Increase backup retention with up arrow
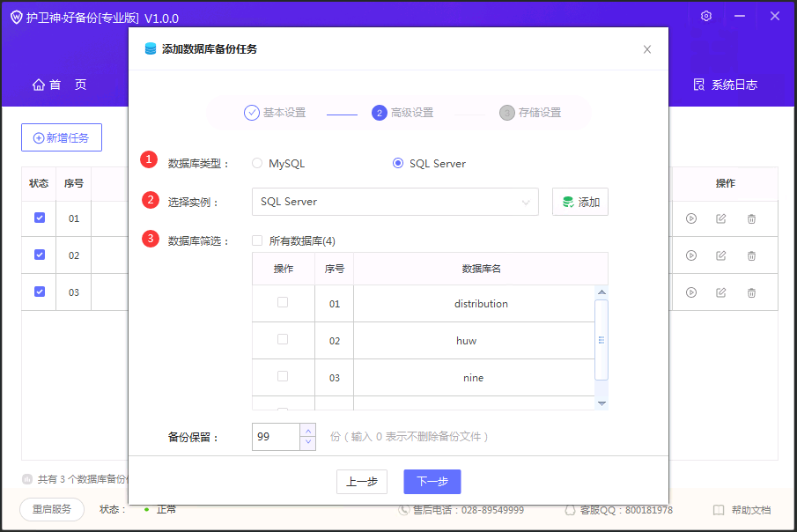 [x=308, y=431]
